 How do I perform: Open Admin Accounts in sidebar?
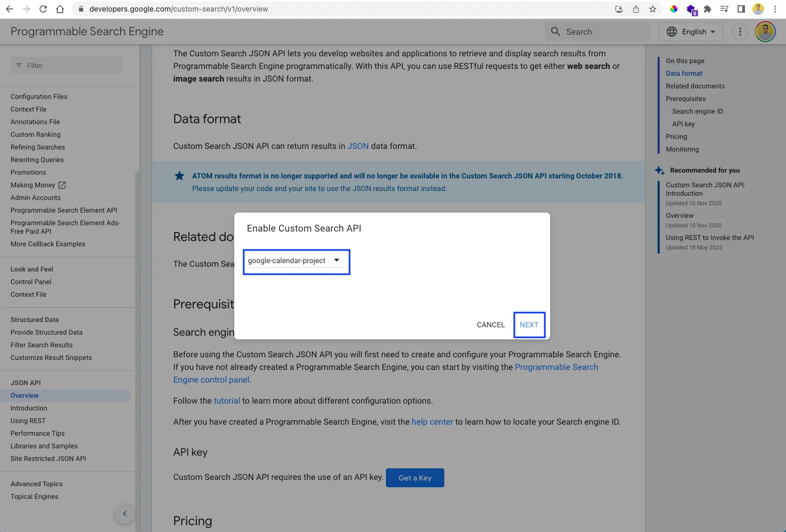pos(35,198)
